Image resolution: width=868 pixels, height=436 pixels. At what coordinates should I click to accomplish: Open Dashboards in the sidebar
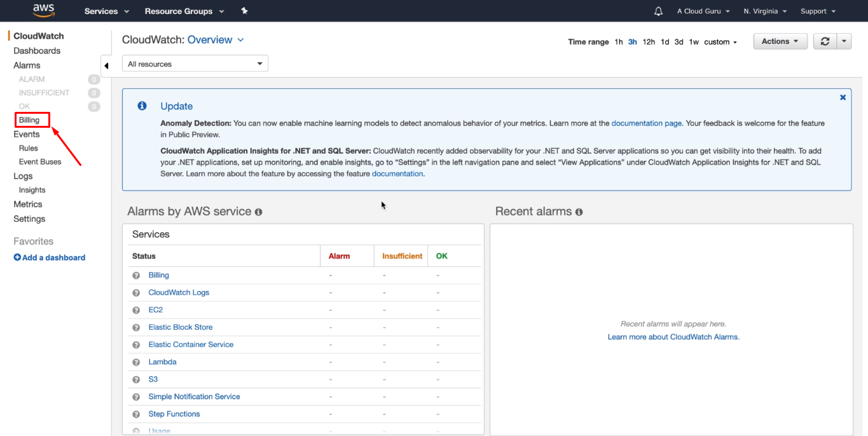click(37, 51)
